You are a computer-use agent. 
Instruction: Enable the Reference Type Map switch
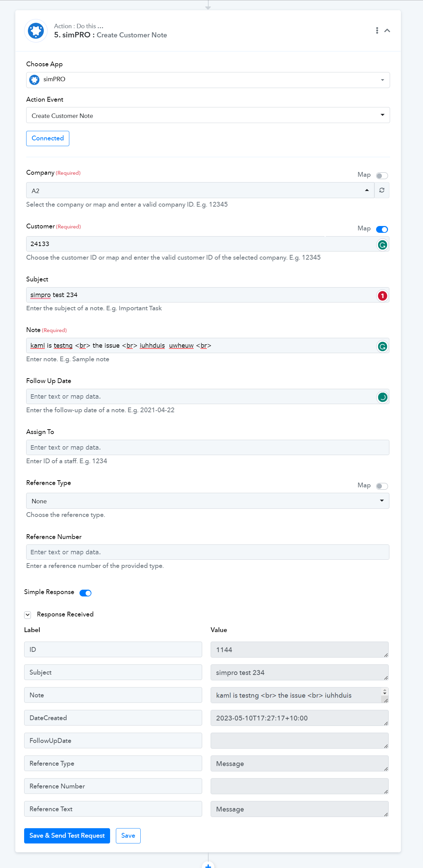tap(382, 486)
